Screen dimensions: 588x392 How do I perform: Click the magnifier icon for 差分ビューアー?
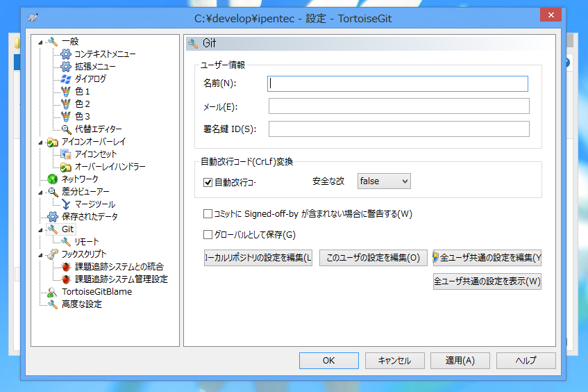pyautogui.click(x=53, y=192)
